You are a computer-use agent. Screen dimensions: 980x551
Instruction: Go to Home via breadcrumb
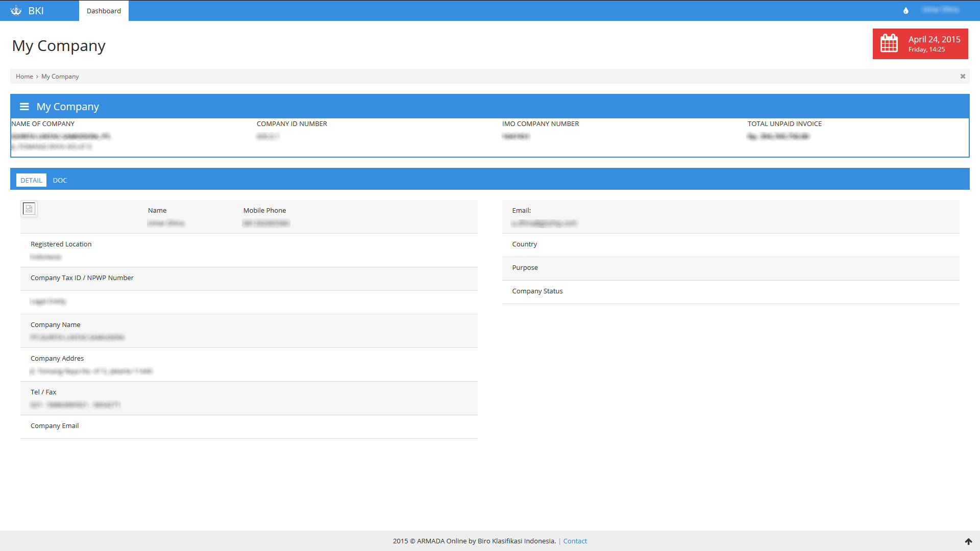coord(24,77)
